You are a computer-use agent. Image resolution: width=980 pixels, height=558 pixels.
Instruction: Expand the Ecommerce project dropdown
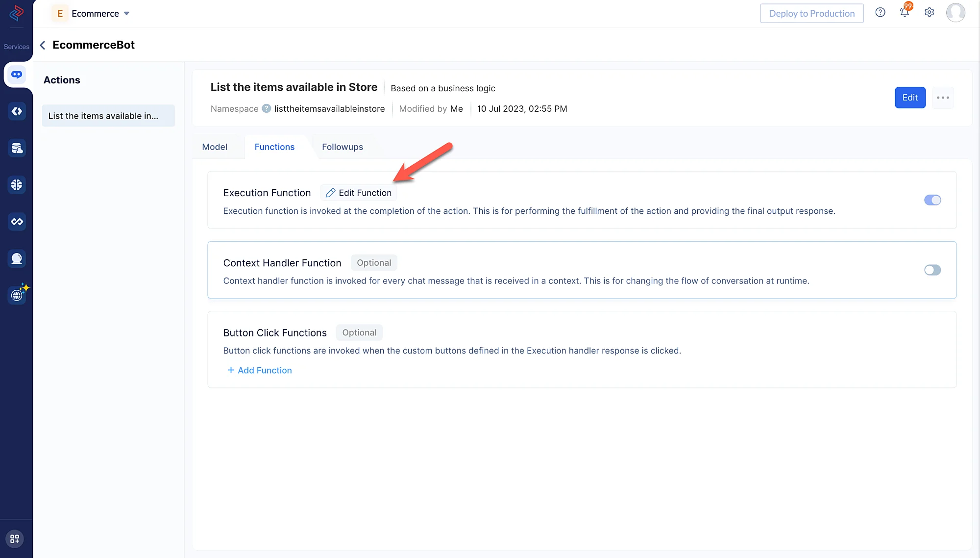(x=126, y=14)
